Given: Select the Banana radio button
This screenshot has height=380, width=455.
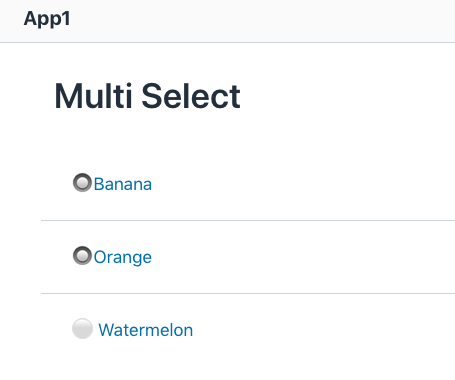Looking at the screenshot, I should click(82, 183).
